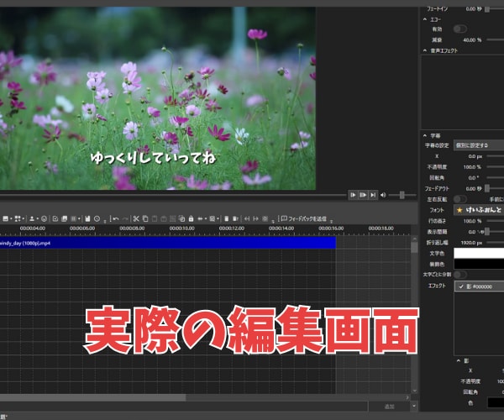Uncheck the 影 #000000 effect checkbox

click(x=461, y=286)
